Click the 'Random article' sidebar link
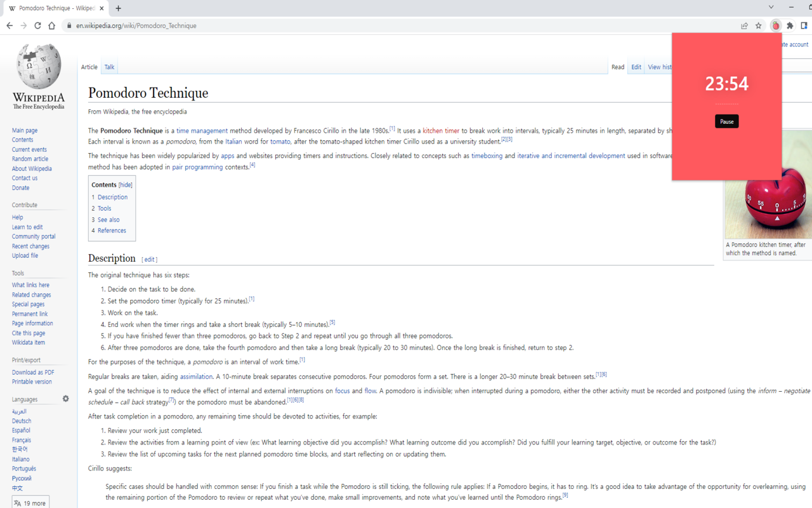The width and height of the screenshot is (812, 508). pyautogui.click(x=30, y=159)
